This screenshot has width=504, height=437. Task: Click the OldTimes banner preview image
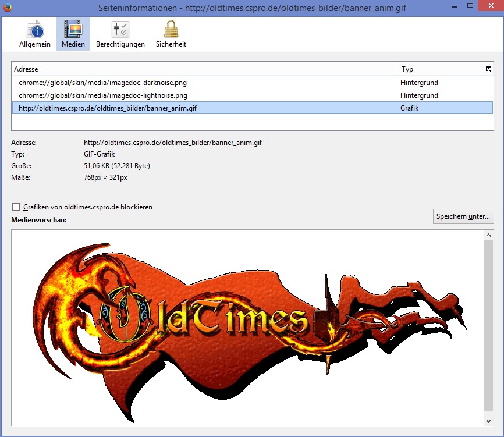pyautogui.click(x=250, y=332)
